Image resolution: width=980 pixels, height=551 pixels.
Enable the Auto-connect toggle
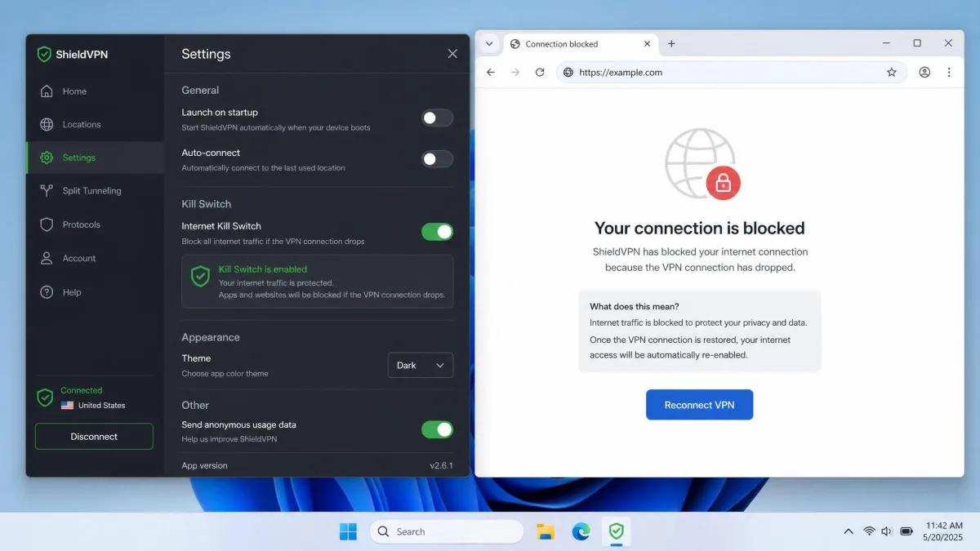tap(437, 159)
